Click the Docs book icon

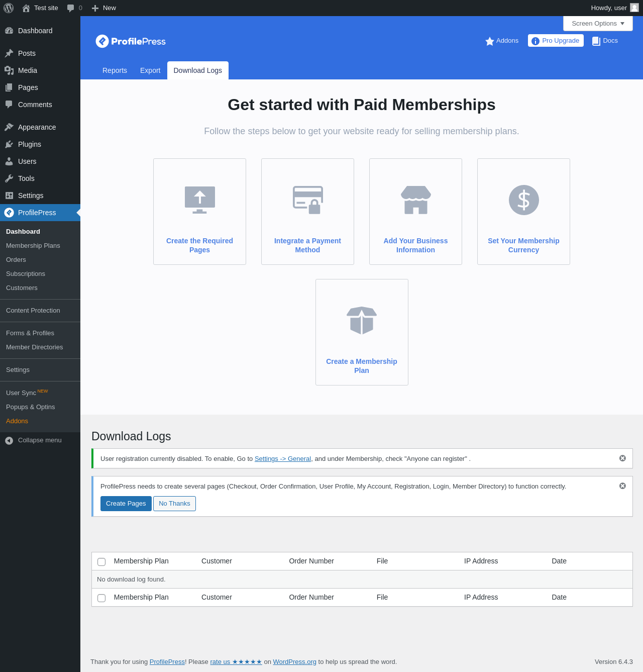click(596, 41)
